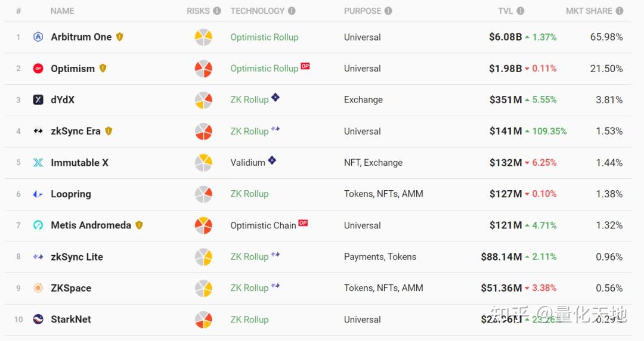The width and height of the screenshot is (644, 341).
Task: Click the red OP badge in Optimism row
Action: (x=305, y=66)
